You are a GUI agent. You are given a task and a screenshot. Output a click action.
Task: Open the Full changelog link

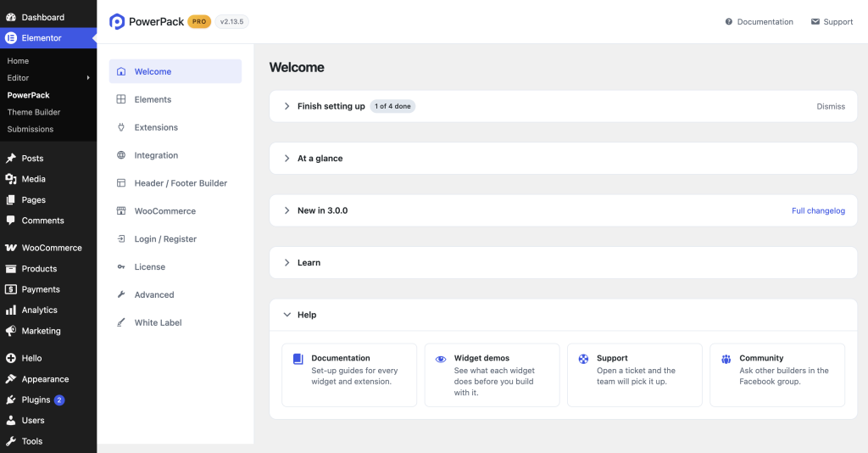click(x=818, y=210)
